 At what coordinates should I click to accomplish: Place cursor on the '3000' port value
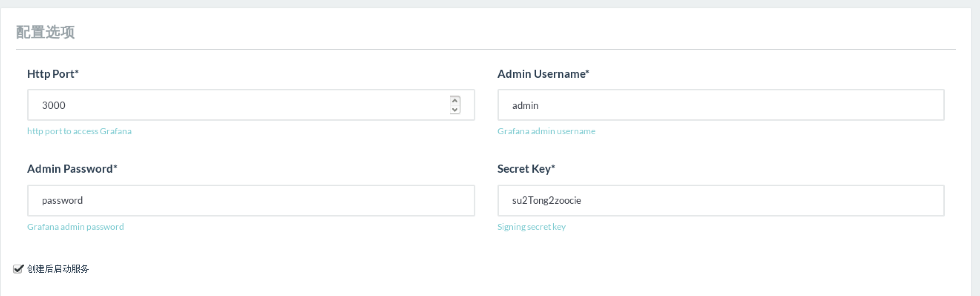(54, 105)
